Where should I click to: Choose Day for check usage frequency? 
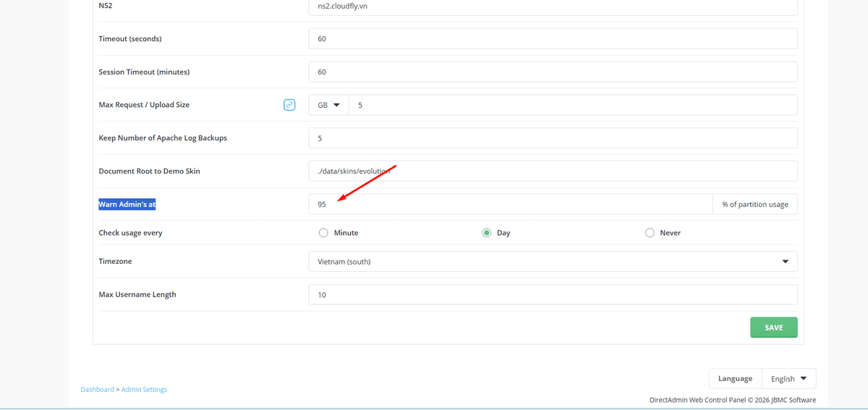487,233
